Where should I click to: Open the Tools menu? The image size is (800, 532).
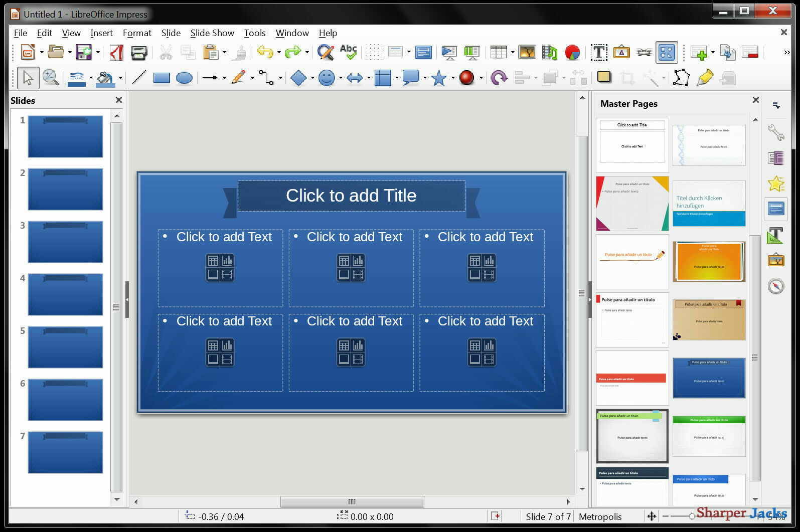click(255, 33)
